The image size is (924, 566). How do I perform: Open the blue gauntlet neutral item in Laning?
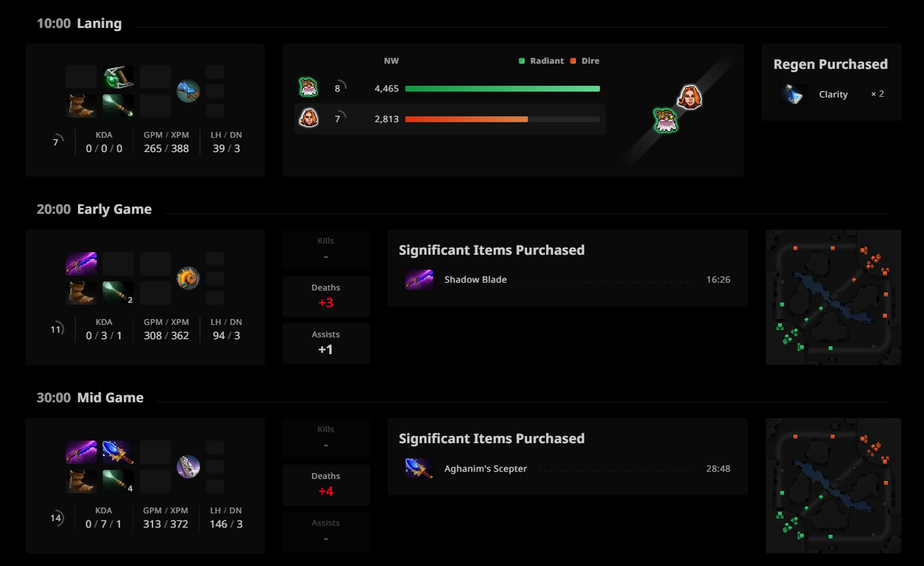(188, 91)
